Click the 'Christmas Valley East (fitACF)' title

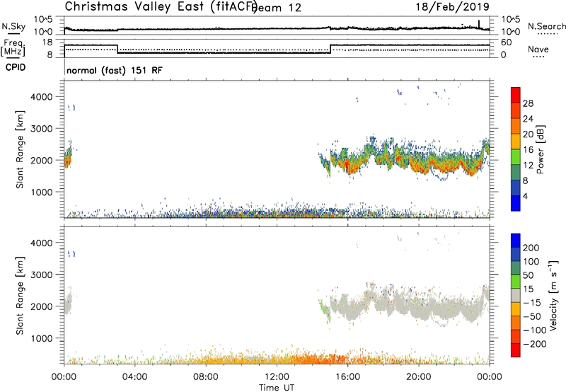coord(161,6)
